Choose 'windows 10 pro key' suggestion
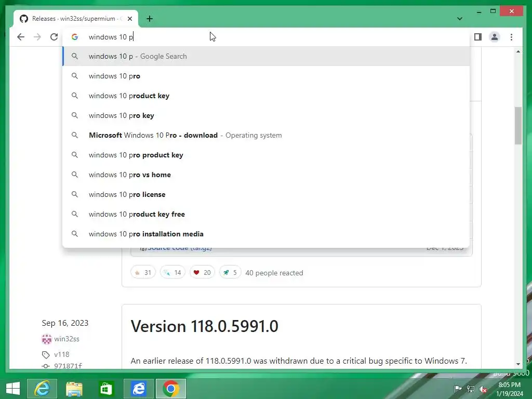 [266, 115]
